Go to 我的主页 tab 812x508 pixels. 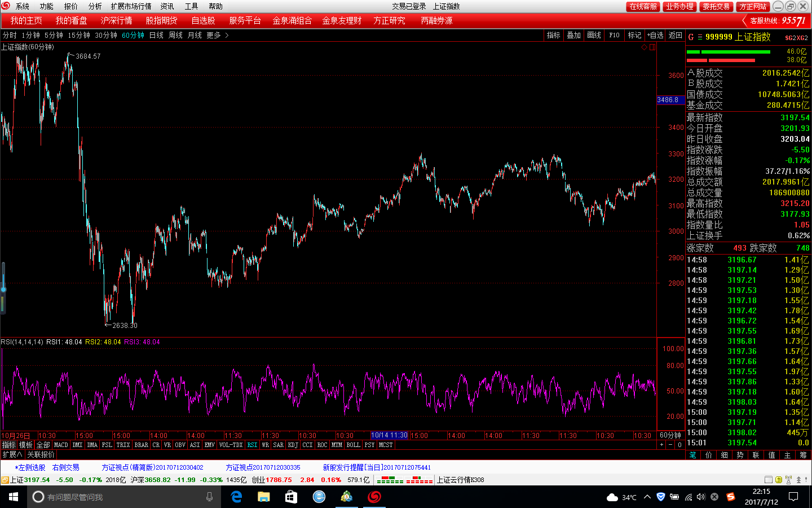pyautogui.click(x=26, y=20)
